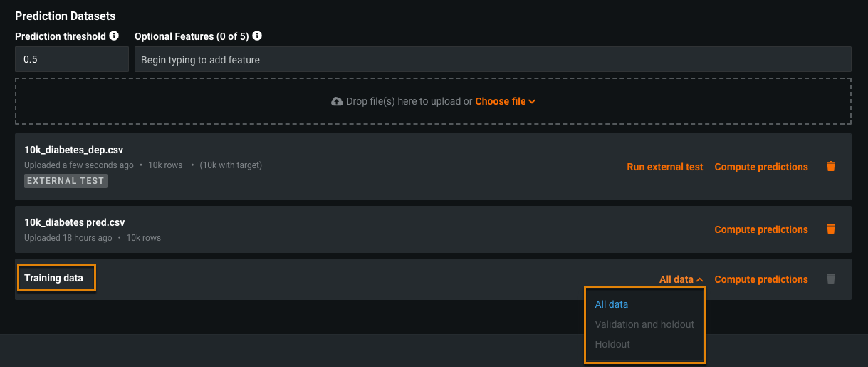Click the Prediction threshold info icon
Viewport: 868px width, 367px height.
(114, 36)
